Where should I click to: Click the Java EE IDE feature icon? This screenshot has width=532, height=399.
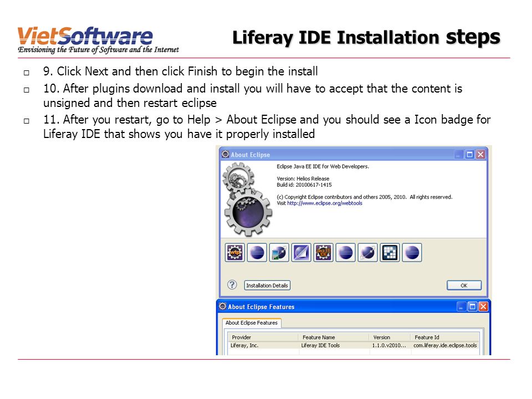[323, 253]
